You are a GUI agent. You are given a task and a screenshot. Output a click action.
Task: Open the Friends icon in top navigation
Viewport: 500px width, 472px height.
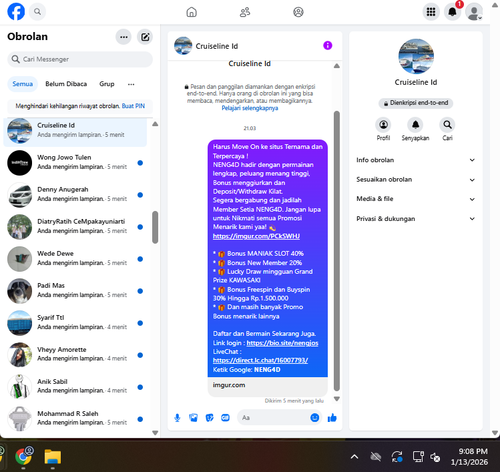click(x=245, y=12)
